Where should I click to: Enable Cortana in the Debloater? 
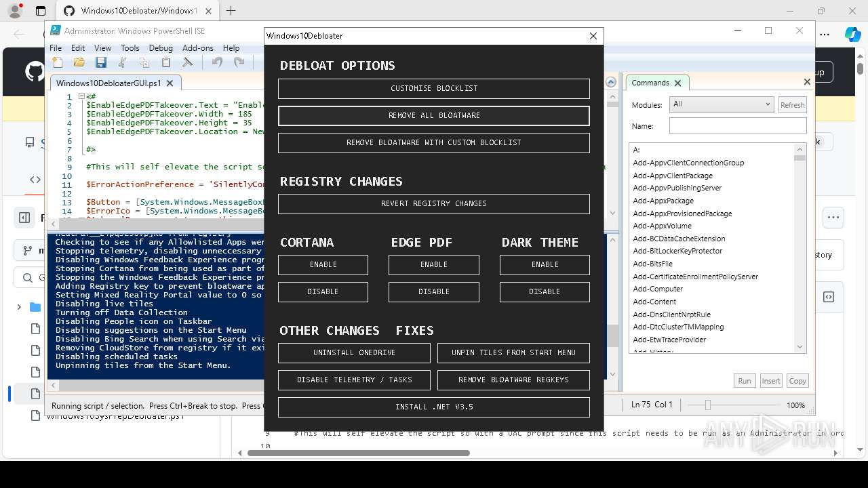click(323, 265)
